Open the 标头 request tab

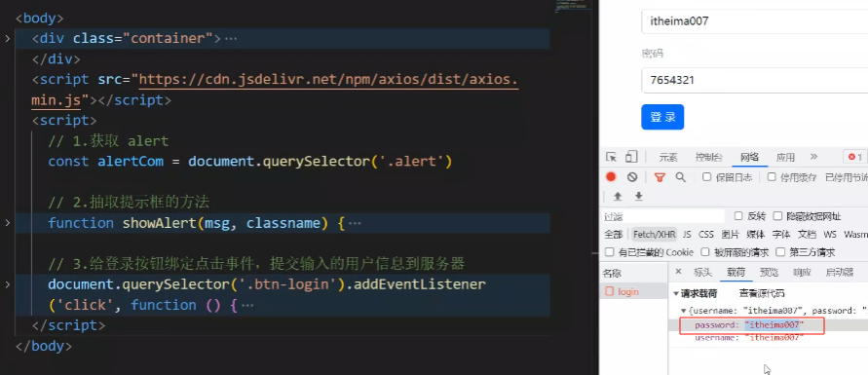pyautogui.click(x=702, y=272)
